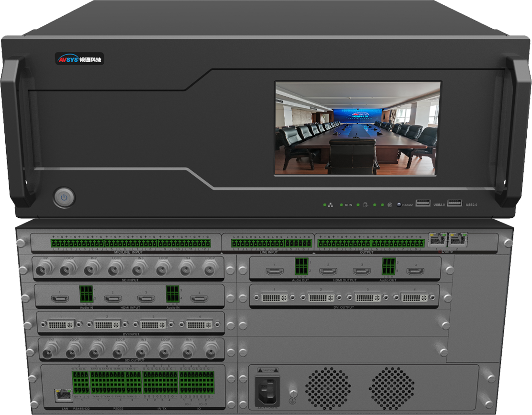Click the AVSYS brand logo
The height and width of the screenshot is (415, 532).
(79, 59)
